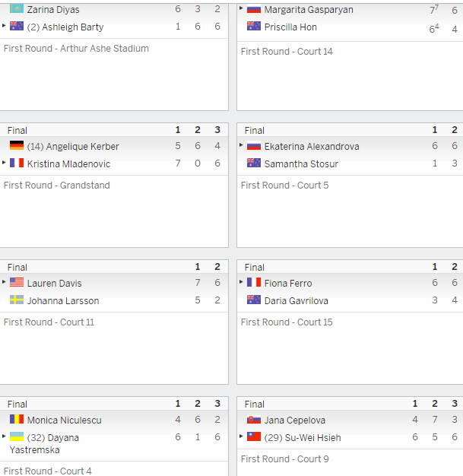This screenshot has height=476, width=463.
Task: Click the First Round - Court 15 label
Action: click(x=287, y=322)
